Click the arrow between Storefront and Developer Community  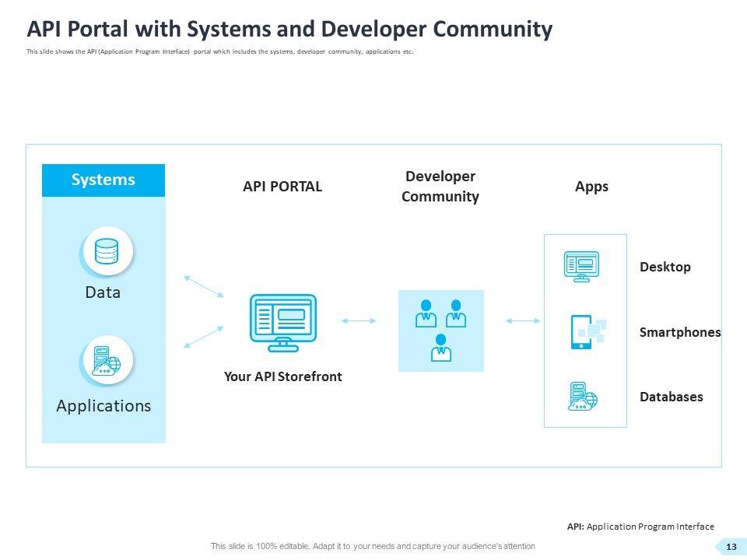[359, 320]
